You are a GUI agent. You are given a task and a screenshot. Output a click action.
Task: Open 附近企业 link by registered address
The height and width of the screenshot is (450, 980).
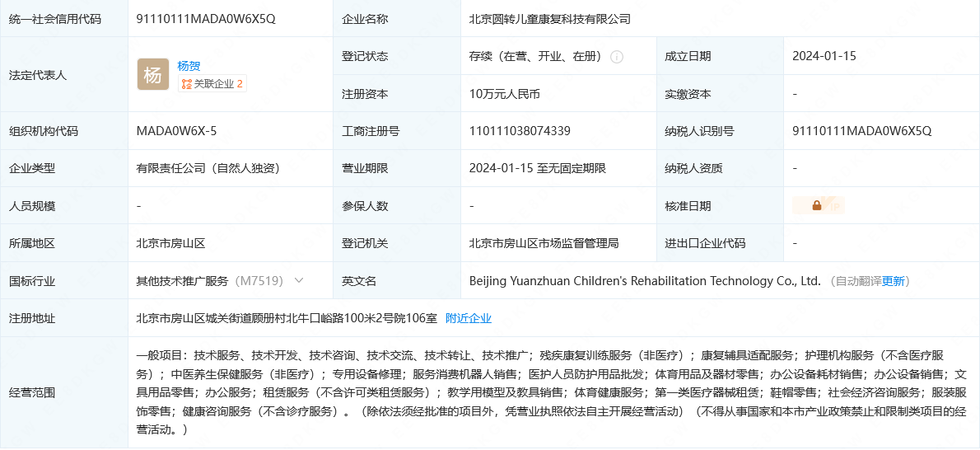coord(468,318)
